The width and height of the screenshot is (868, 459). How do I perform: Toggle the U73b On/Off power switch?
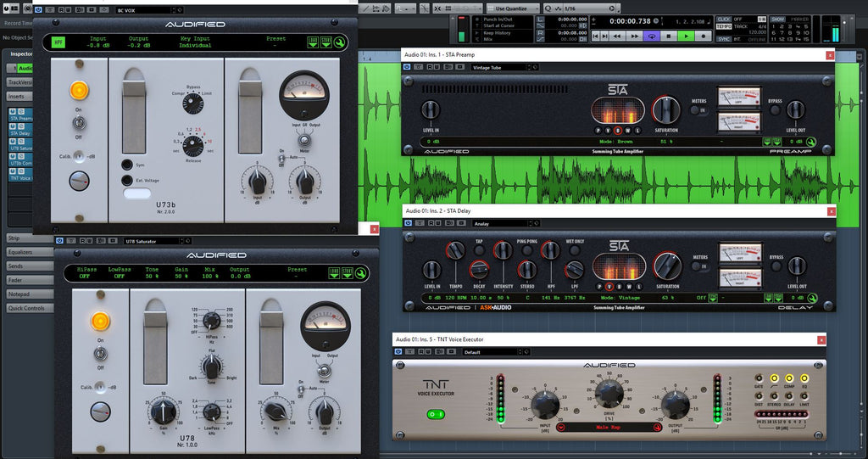79,121
